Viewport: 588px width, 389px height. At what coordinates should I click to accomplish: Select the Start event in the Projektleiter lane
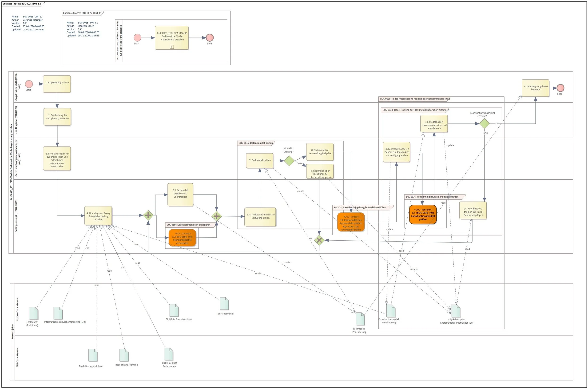pyautogui.click(x=28, y=84)
